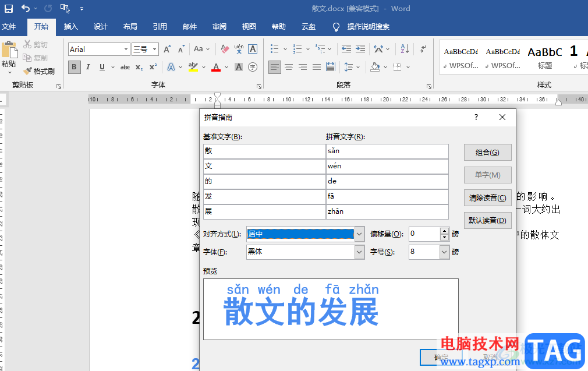Switch to the 设计 tab

point(101,27)
